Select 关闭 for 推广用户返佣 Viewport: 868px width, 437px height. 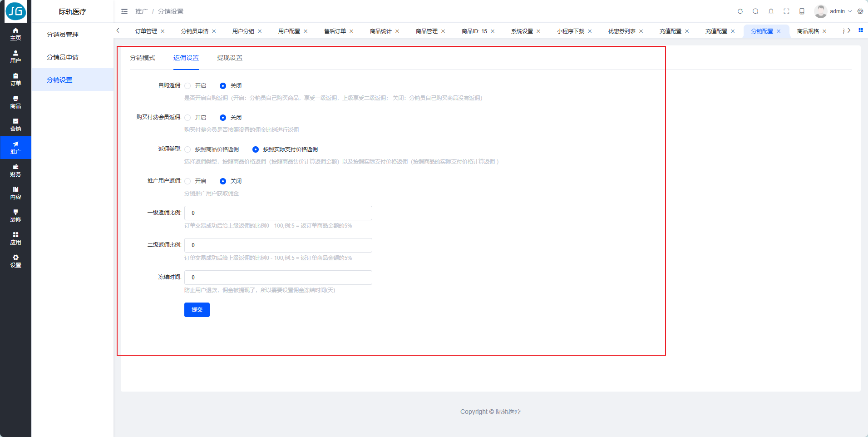tap(223, 181)
